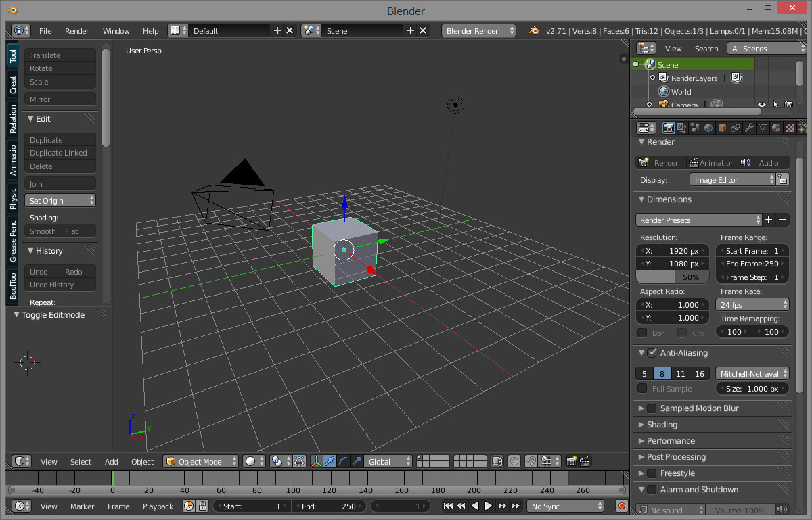Open the World properties tab globe icon
The image size is (812, 520).
pyautogui.click(x=708, y=128)
